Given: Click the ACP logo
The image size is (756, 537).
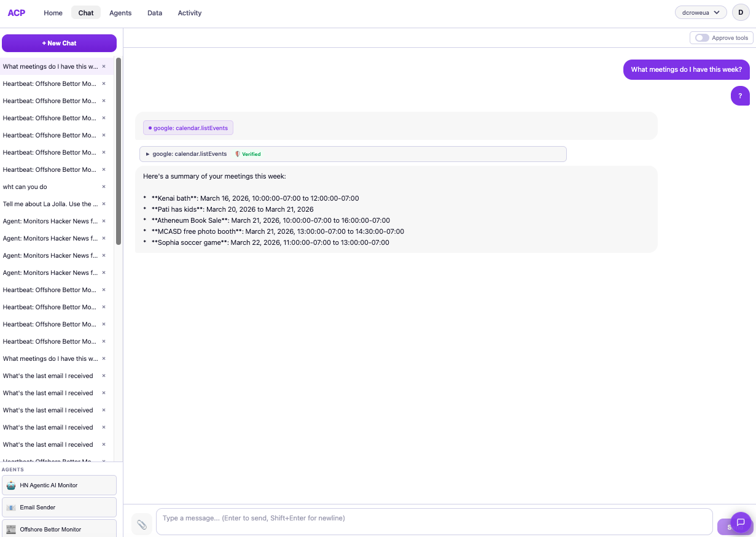Looking at the screenshot, I should 16,12.
